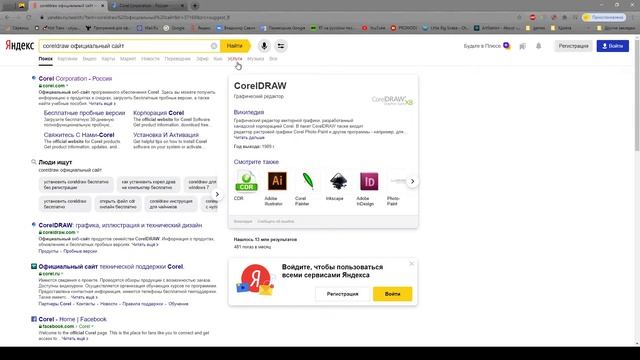Open a new browser tab with plus button
This screenshot has width=640, height=360.
[195, 6]
